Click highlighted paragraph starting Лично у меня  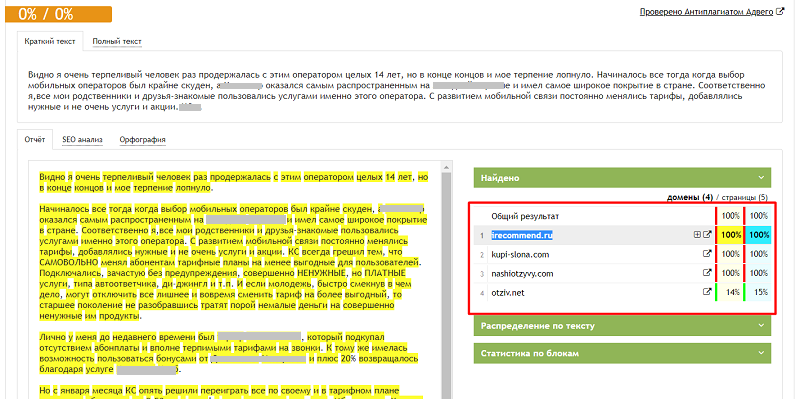click(x=230, y=353)
